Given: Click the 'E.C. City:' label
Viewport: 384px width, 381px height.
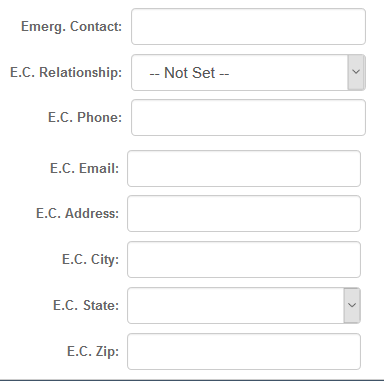Looking at the screenshot, I should coord(90,259).
